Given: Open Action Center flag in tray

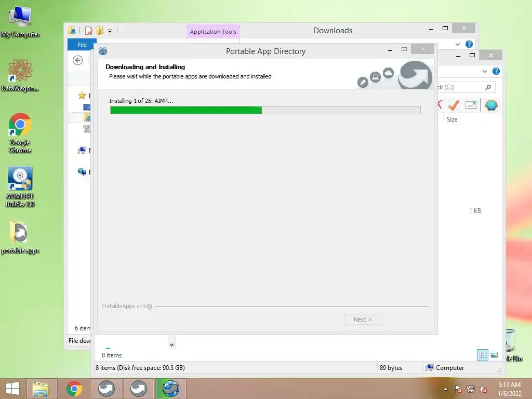Looking at the screenshot, I should tap(458, 389).
